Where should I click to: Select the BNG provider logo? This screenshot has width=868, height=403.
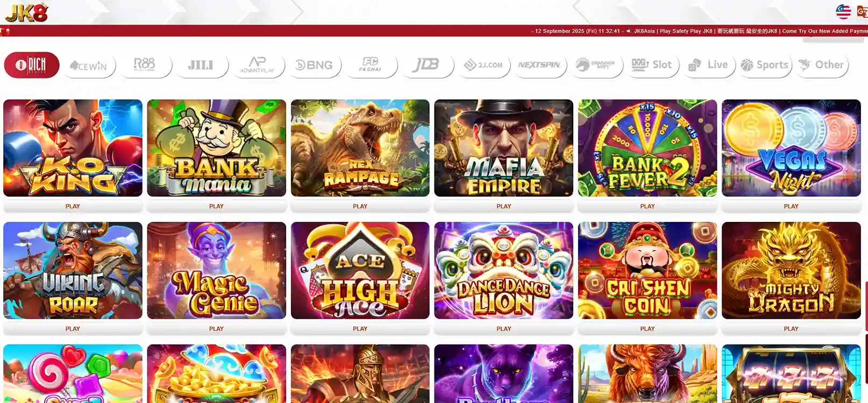click(x=315, y=66)
